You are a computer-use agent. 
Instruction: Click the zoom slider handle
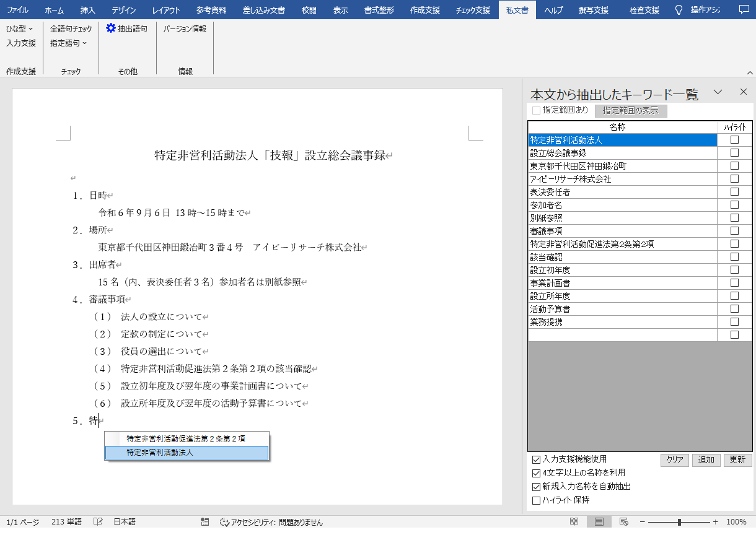tap(679, 522)
